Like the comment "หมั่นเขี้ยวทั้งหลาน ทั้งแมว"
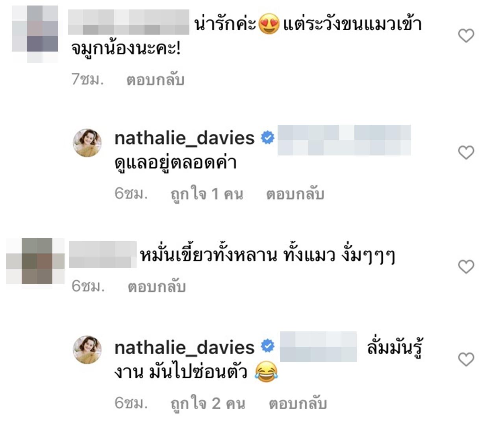This screenshot has width=504, height=440. 466,267
